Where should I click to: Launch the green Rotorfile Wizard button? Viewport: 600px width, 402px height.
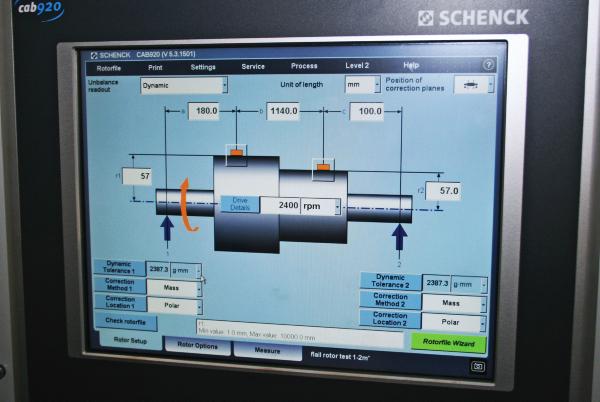(448, 341)
